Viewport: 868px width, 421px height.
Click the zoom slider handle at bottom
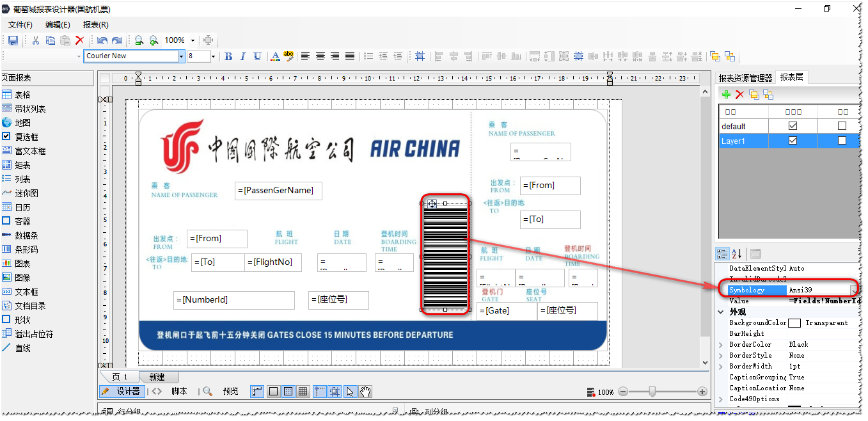pos(652,392)
